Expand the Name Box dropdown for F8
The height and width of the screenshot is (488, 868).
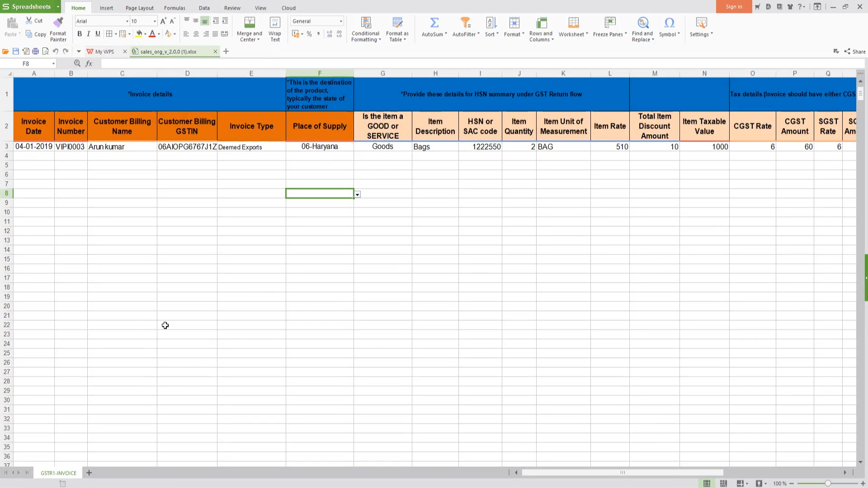53,64
